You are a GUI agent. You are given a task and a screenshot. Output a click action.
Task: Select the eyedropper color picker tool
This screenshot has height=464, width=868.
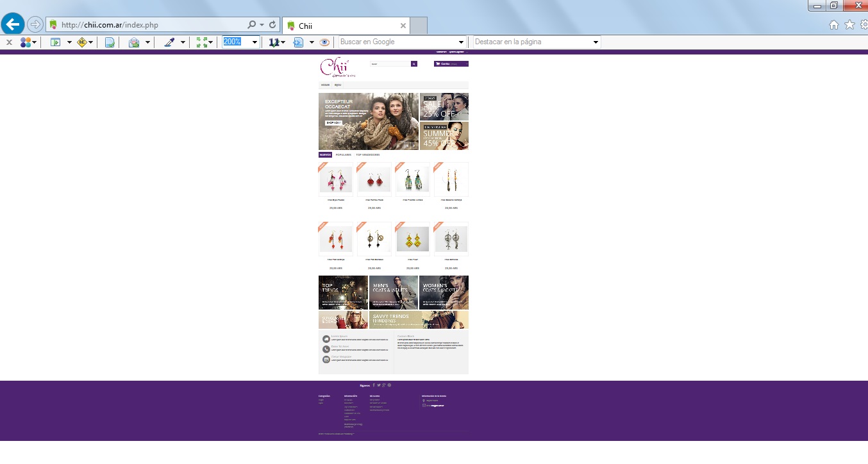(169, 42)
